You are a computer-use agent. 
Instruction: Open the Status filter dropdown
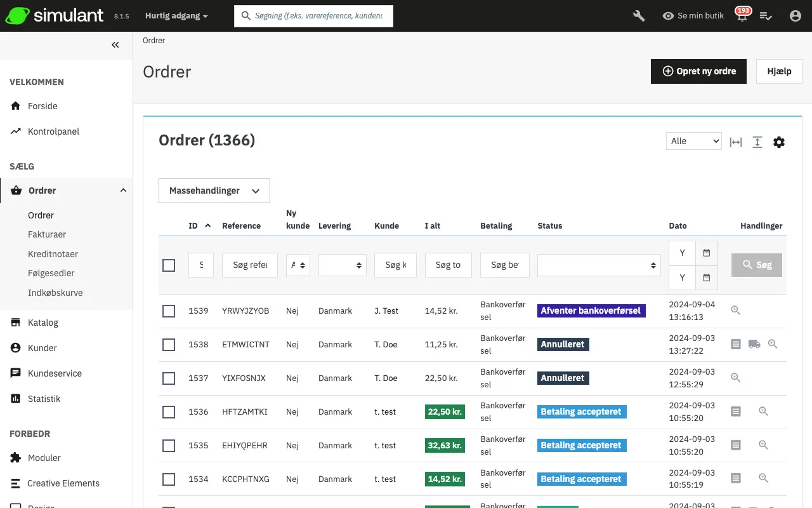(599, 265)
